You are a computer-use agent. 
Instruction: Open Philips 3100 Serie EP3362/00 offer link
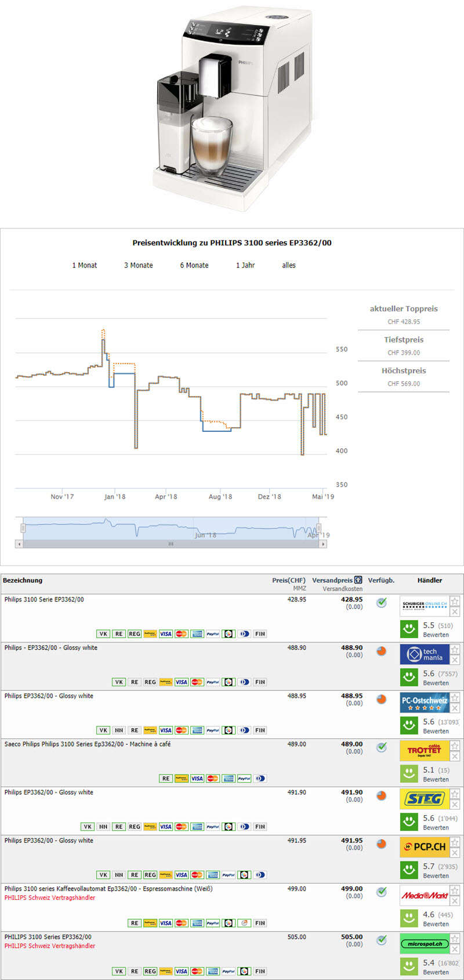44,600
